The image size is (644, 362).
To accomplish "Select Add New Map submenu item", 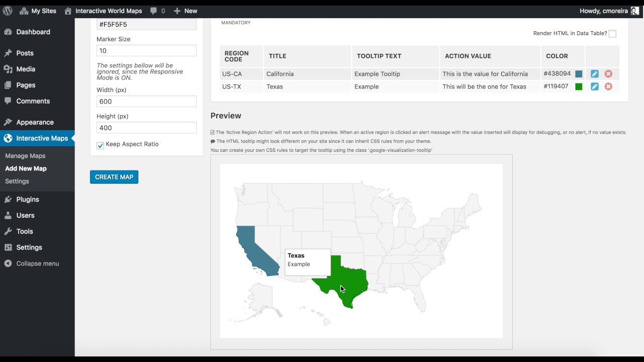I will pyautogui.click(x=26, y=168).
